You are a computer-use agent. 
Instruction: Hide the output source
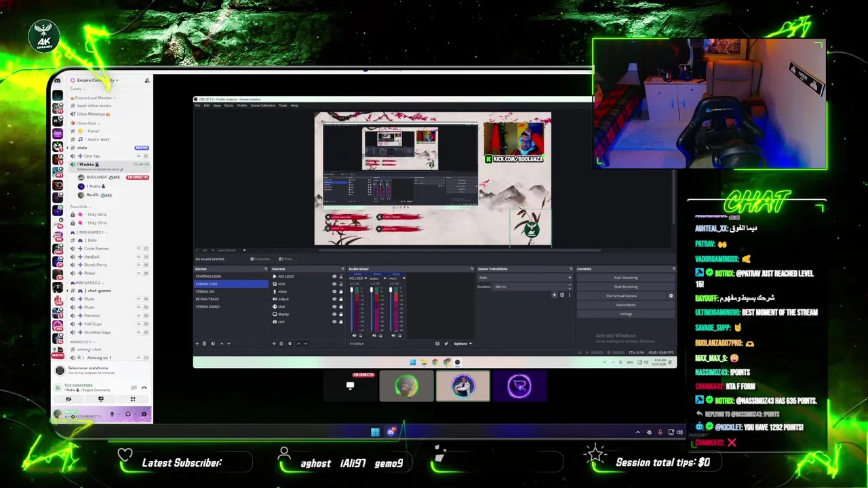(x=334, y=299)
